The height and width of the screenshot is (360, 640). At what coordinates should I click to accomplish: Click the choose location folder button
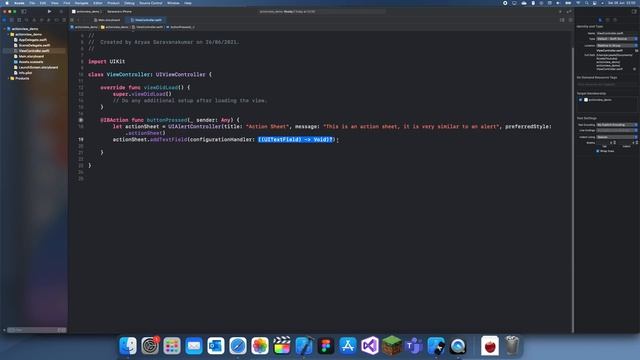click(636, 51)
